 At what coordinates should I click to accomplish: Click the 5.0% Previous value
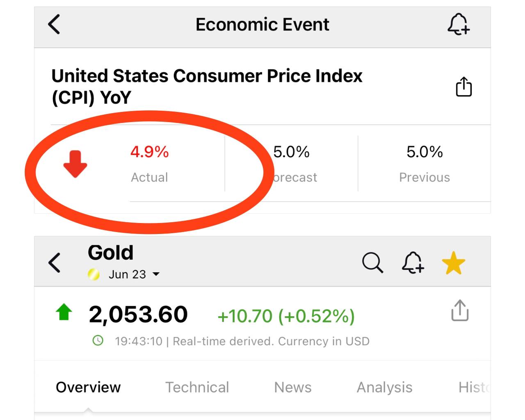pos(425,152)
